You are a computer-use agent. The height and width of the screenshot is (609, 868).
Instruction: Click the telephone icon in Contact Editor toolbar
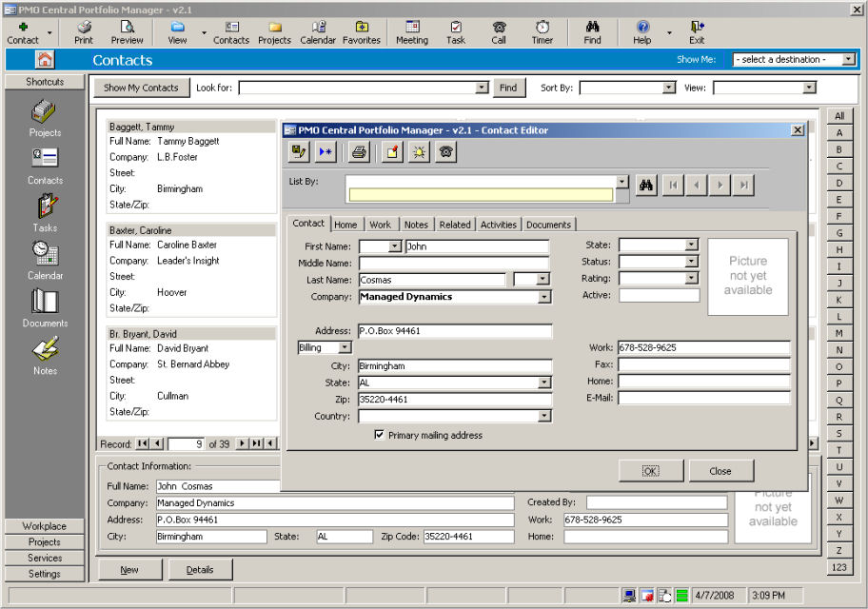(446, 151)
